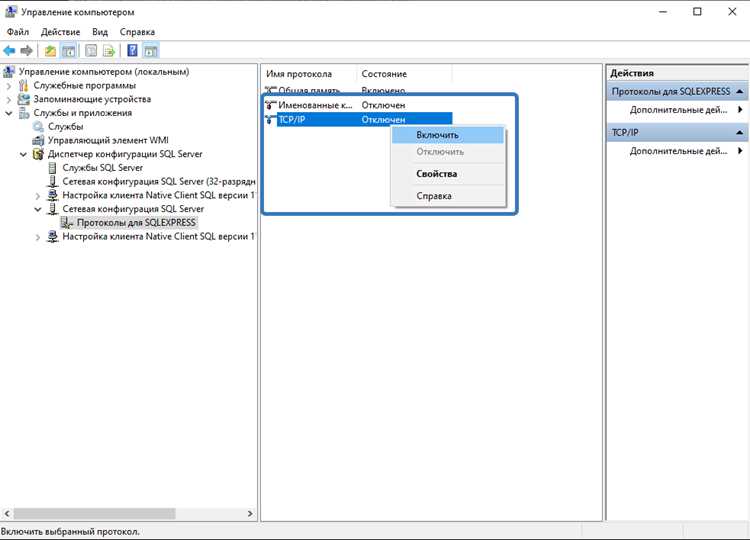Go forward with the gray right arrow

pos(27,51)
